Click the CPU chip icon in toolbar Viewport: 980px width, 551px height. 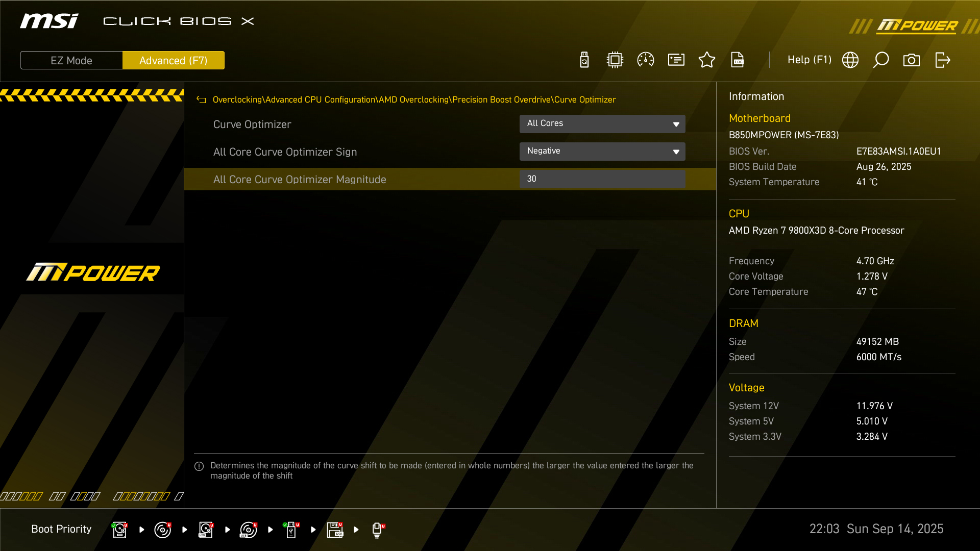pos(615,60)
